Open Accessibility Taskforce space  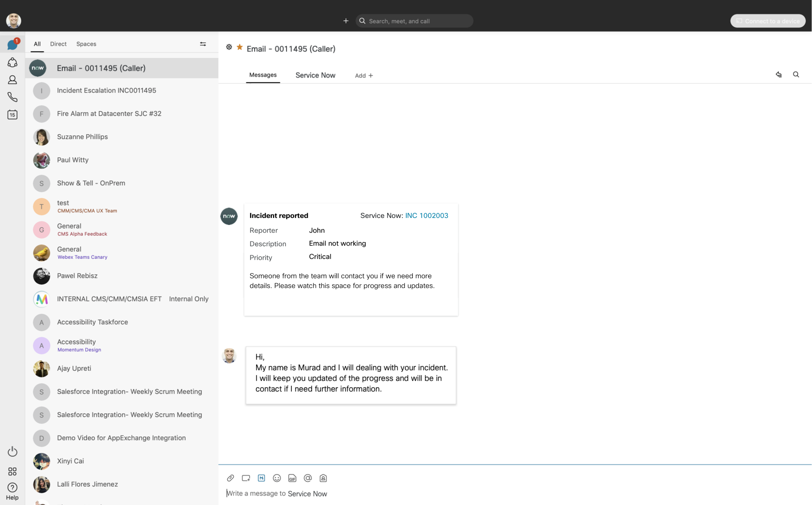(x=122, y=322)
